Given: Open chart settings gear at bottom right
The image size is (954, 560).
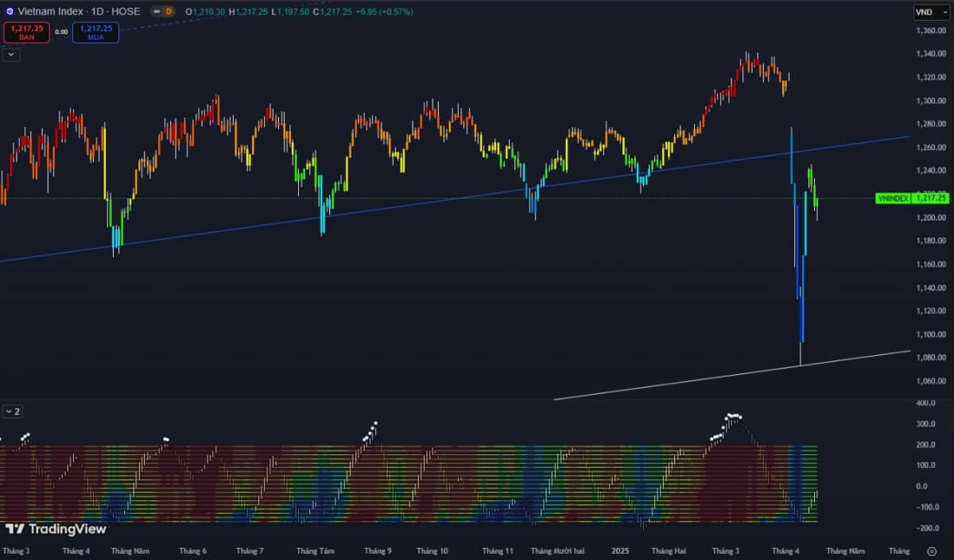Looking at the screenshot, I should pos(932,550).
